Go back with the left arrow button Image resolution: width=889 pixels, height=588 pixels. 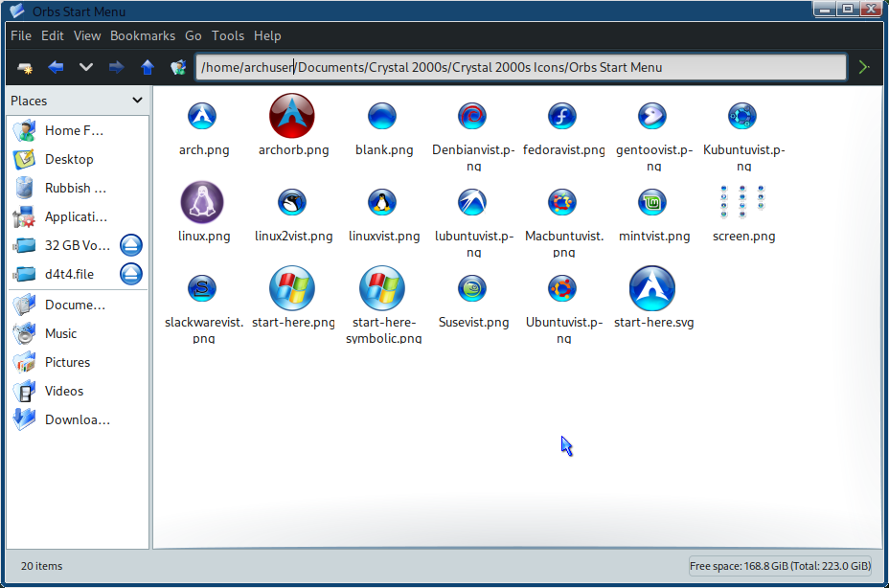pos(56,67)
